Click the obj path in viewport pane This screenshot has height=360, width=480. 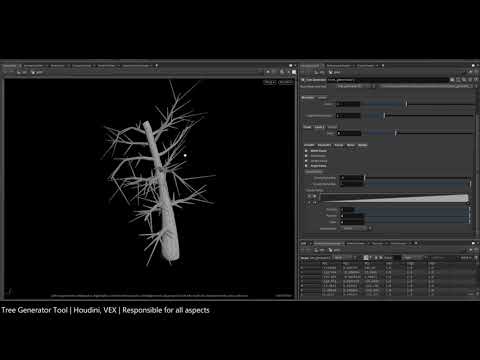(x=22, y=72)
